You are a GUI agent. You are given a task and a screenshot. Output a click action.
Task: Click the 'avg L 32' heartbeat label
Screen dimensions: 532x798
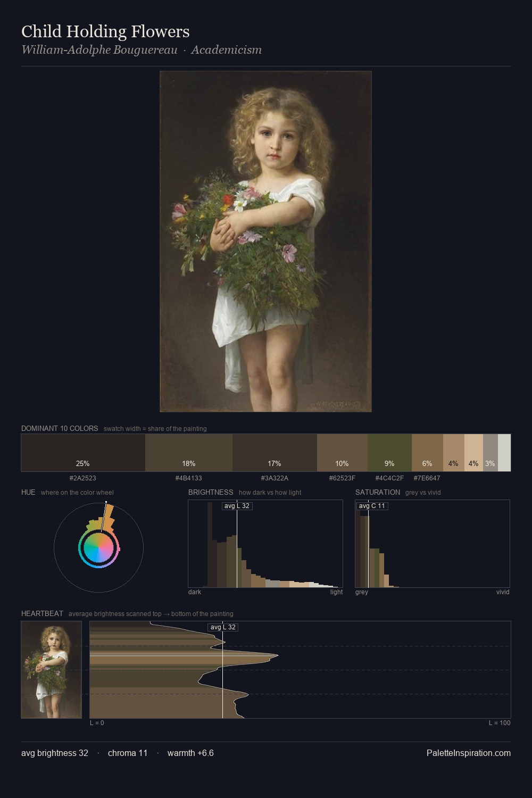223,627
